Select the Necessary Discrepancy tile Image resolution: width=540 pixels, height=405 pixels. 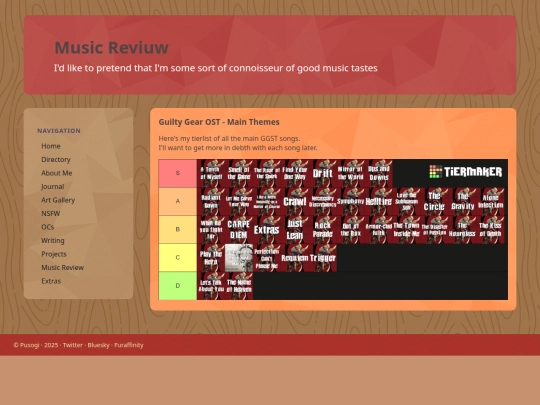323,201
